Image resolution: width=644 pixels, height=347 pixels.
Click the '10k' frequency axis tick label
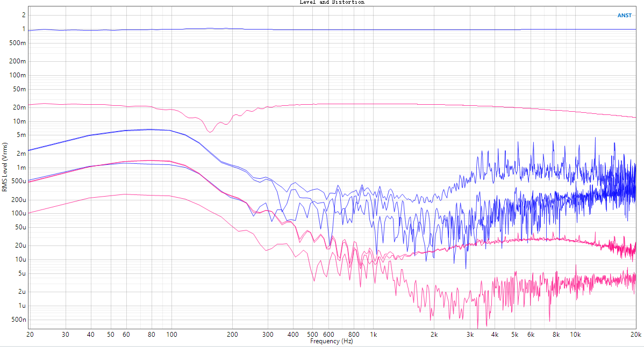pyautogui.click(x=575, y=335)
